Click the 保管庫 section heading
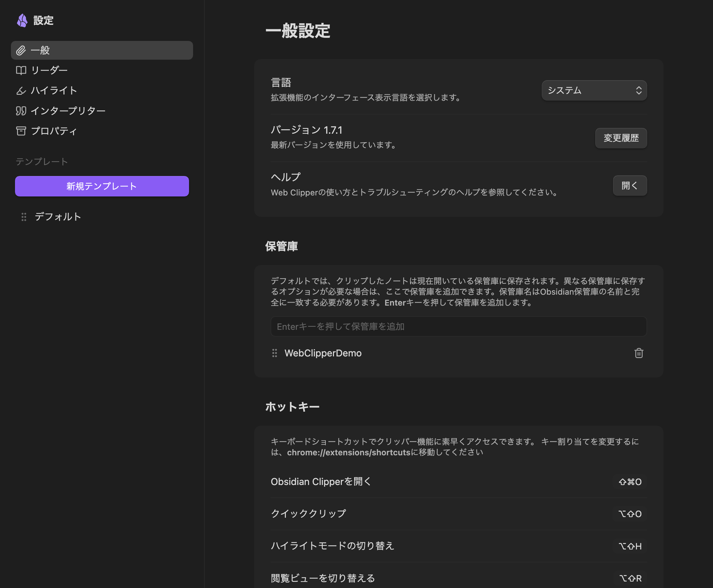713x588 pixels. tap(281, 246)
